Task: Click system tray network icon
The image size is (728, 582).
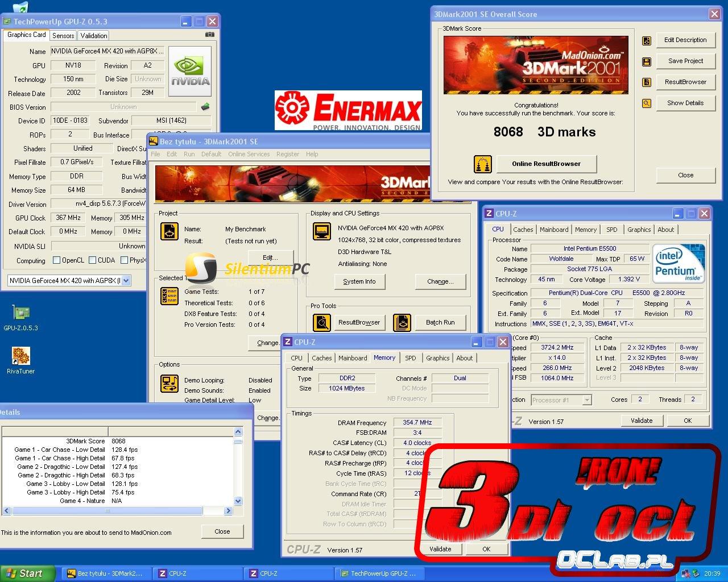Action: tap(686, 573)
